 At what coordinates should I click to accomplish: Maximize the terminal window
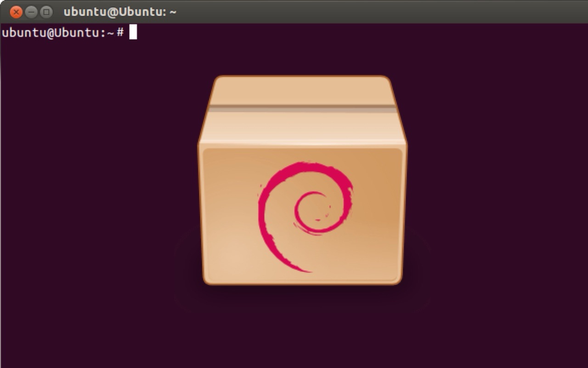pyautogui.click(x=46, y=12)
